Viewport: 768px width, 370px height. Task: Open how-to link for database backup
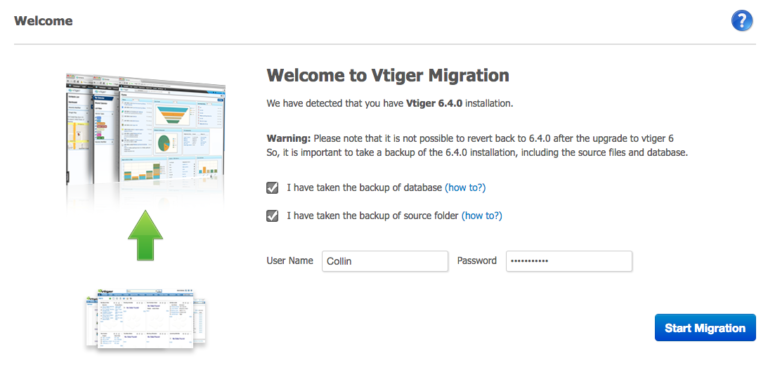465,188
